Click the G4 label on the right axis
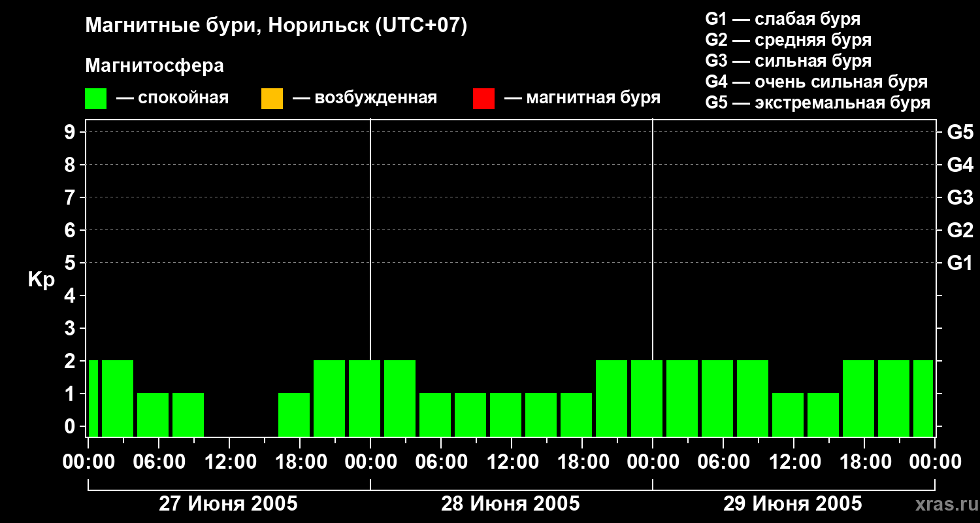This screenshot has height=523, width=980. pyautogui.click(x=960, y=165)
